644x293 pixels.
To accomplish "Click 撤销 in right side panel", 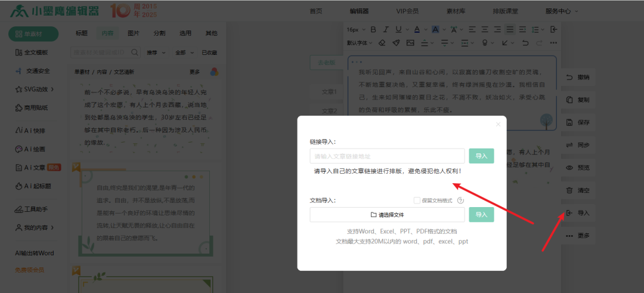I will [578, 77].
